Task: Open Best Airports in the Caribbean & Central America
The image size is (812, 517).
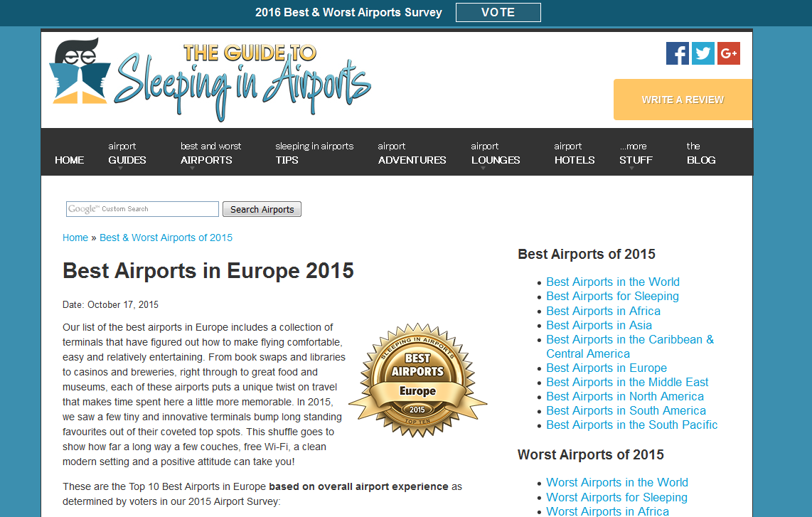Action: (x=630, y=346)
